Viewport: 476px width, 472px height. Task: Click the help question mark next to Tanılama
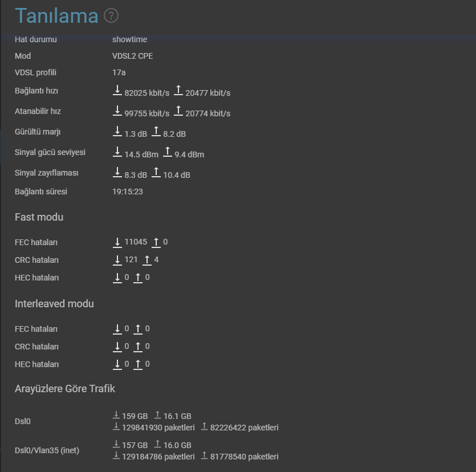(112, 15)
